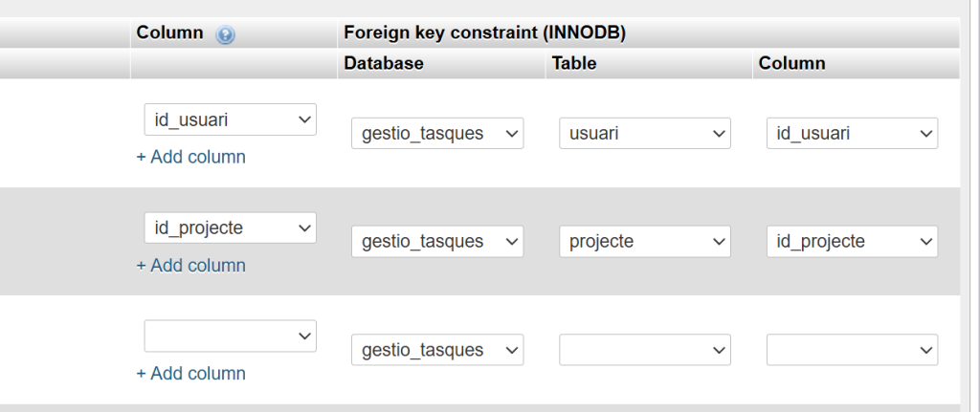Open foreign column id_usuari dropdown at right
980x412 pixels.
point(852,134)
